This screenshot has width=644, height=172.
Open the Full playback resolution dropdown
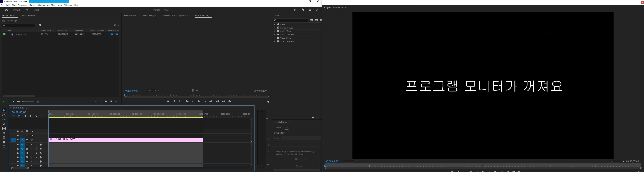point(614,161)
